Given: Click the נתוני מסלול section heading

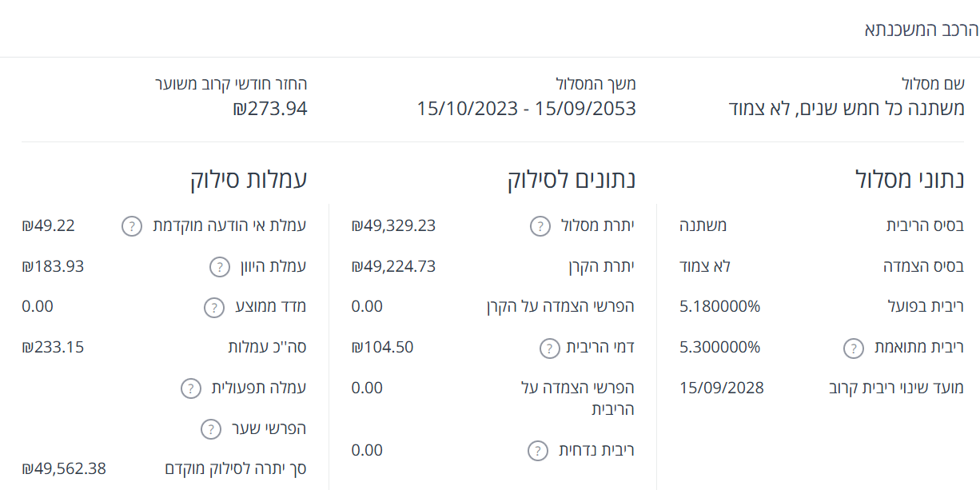Looking at the screenshot, I should tap(909, 180).
